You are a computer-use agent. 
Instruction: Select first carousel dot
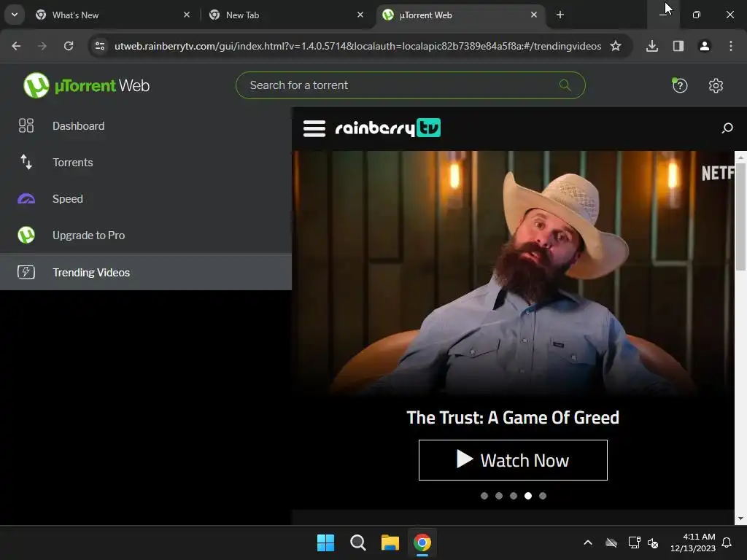pos(484,496)
